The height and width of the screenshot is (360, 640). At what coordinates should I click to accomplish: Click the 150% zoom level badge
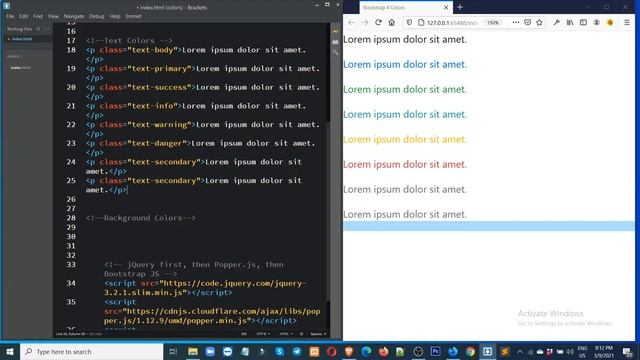point(493,22)
